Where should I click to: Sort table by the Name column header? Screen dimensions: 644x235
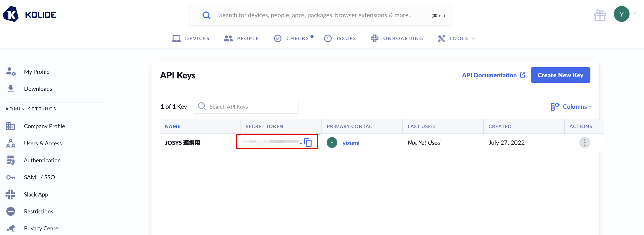coord(172,127)
